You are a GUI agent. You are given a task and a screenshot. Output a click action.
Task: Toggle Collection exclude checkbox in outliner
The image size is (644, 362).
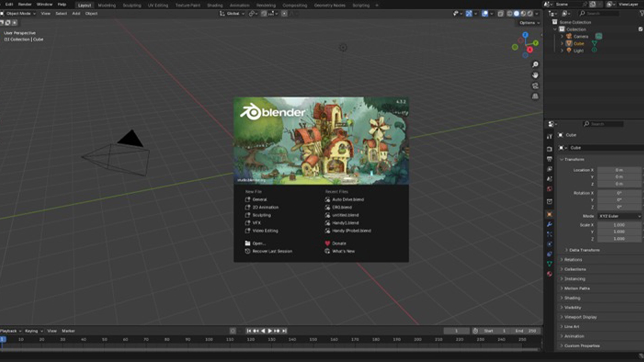641,29
